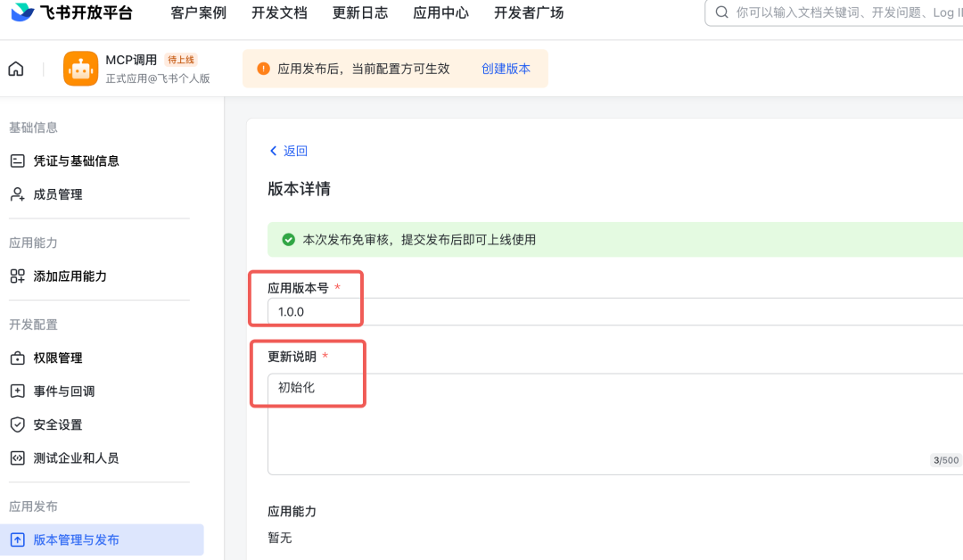This screenshot has height=560, width=963.
Task: Click the 成员管理 person icon
Action: 17,194
